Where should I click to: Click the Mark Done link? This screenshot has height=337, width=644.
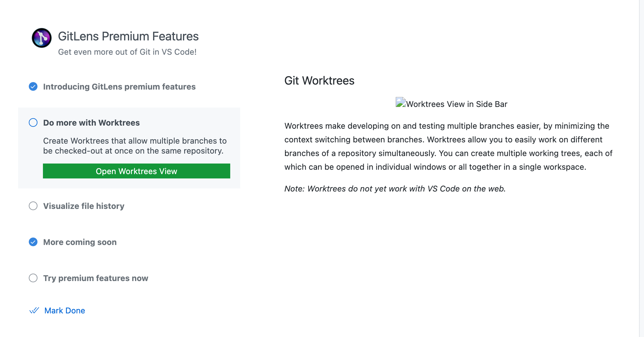point(65,310)
